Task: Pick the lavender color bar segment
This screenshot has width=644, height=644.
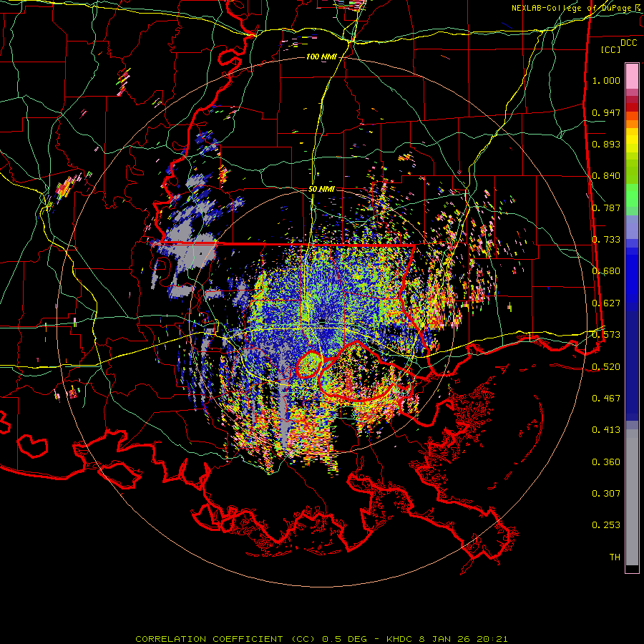Action: [632, 227]
